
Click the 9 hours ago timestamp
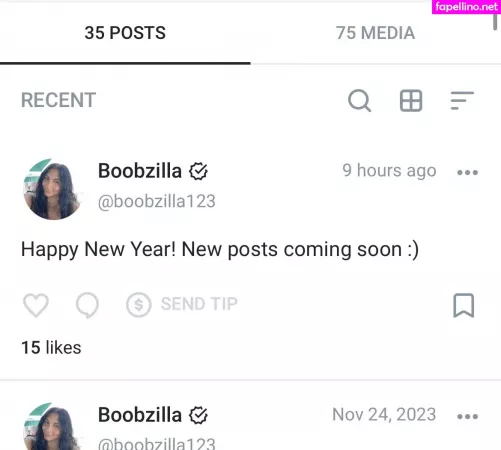point(389,171)
